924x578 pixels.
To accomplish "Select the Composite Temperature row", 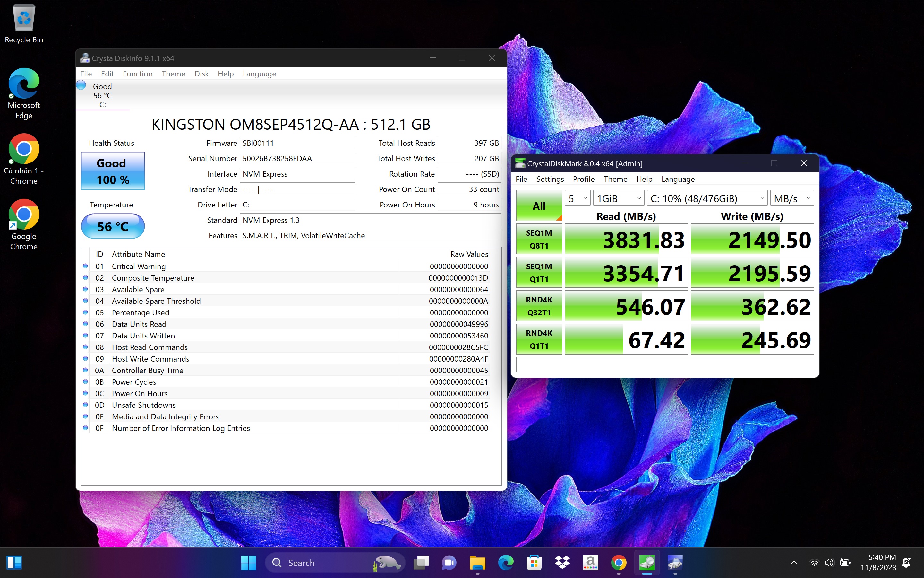I will (x=286, y=278).
